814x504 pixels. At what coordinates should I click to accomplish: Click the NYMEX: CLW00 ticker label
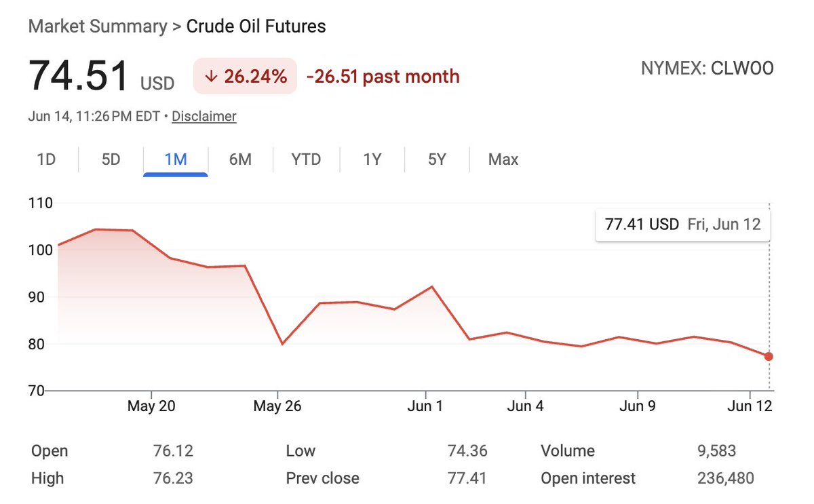click(708, 68)
